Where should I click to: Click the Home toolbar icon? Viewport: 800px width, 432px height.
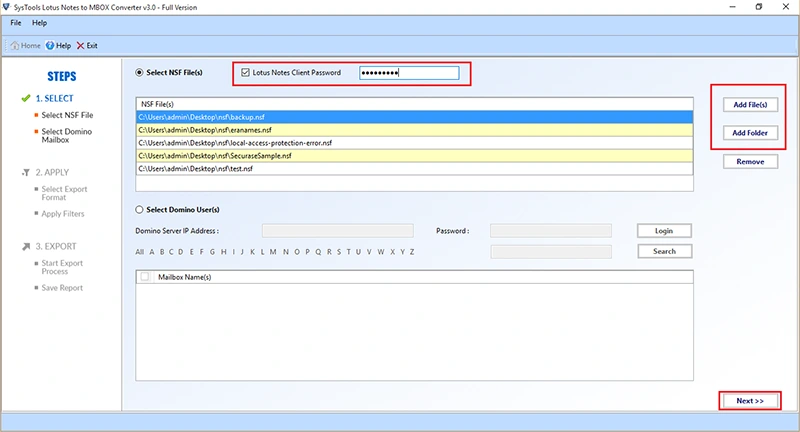(15, 45)
